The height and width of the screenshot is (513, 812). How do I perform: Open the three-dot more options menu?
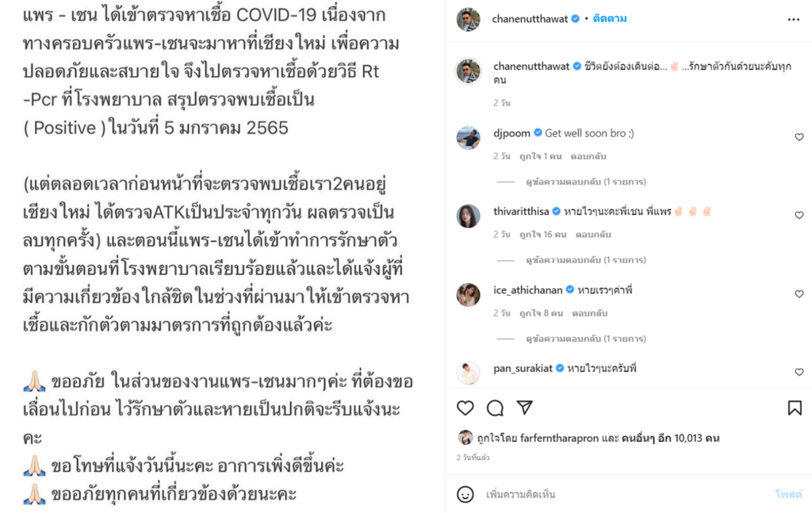coord(793,20)
